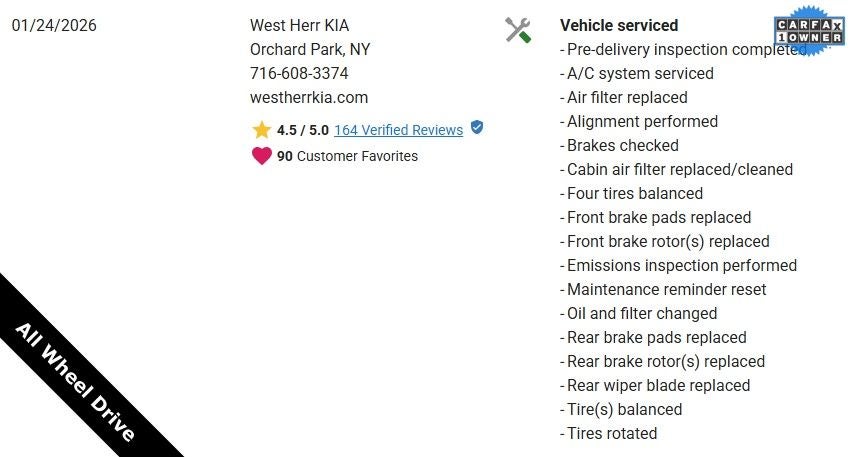850x457 pixels.
Task: Click the blue verified shield badge
Action: pyautogui.click(x=477, y=128)
